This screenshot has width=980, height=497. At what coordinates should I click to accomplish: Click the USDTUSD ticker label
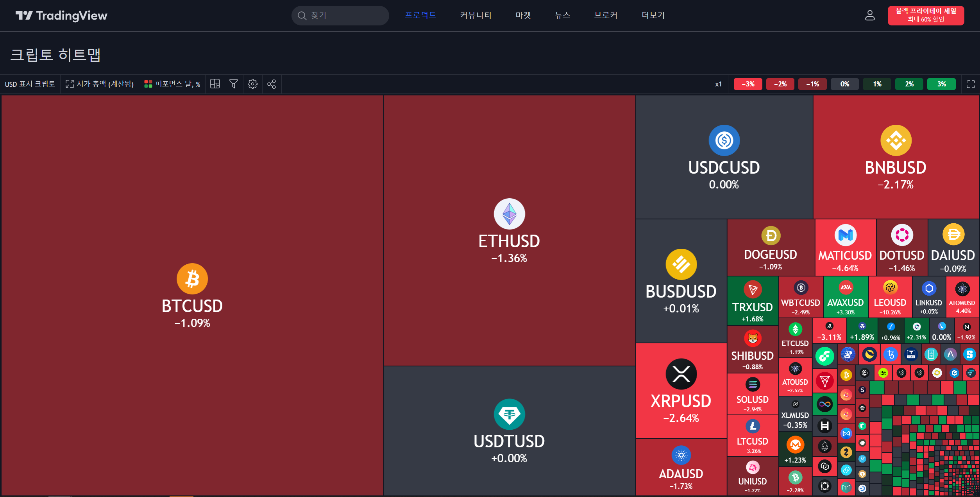[x=509, y=441]
